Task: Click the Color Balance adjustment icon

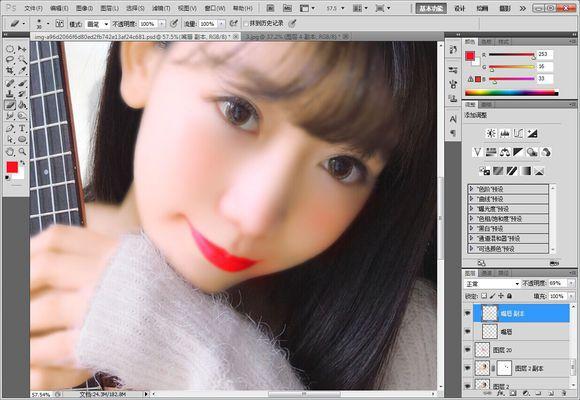Action: 505,152
